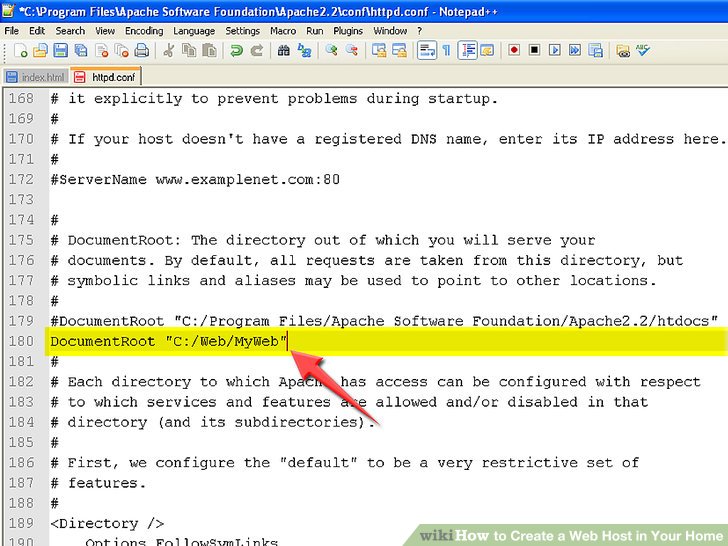Toggle word wrap in the toolbar
The width and height of the screenshot is (728, 546).
click(426, 50)
